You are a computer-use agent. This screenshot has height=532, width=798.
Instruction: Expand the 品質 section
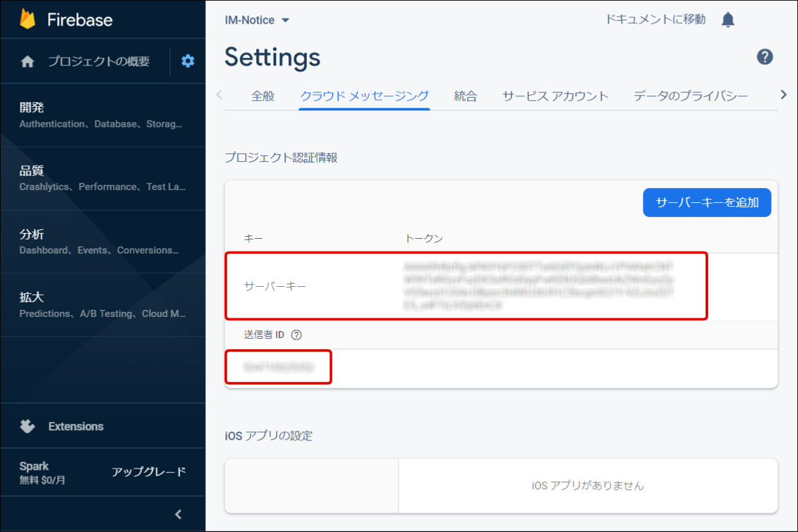[103, 178]
